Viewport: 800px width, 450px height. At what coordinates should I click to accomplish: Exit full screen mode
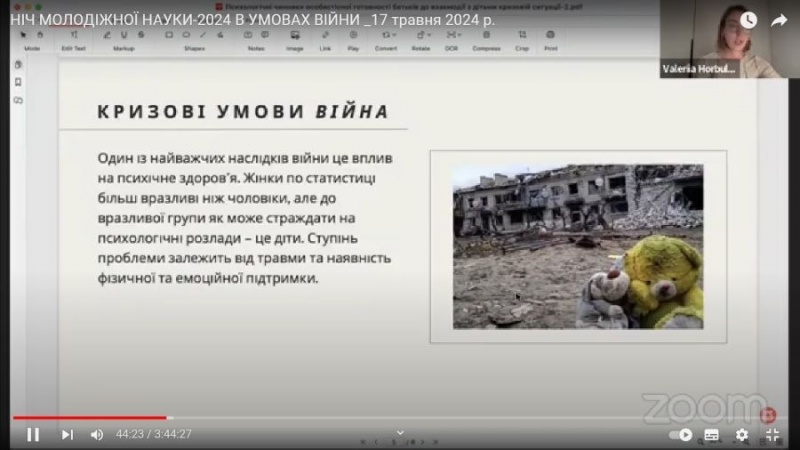(x=773, y=434)
